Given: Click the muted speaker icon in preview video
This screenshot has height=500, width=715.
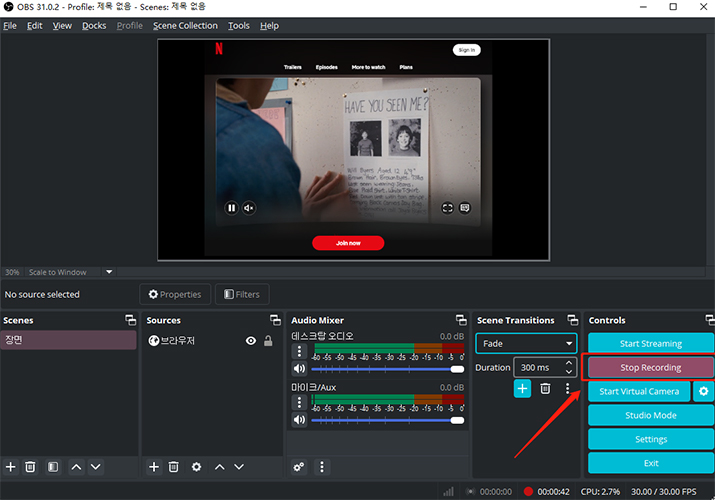Looking at the screenshot, I should pyautogui.click(x=249, y=208).
